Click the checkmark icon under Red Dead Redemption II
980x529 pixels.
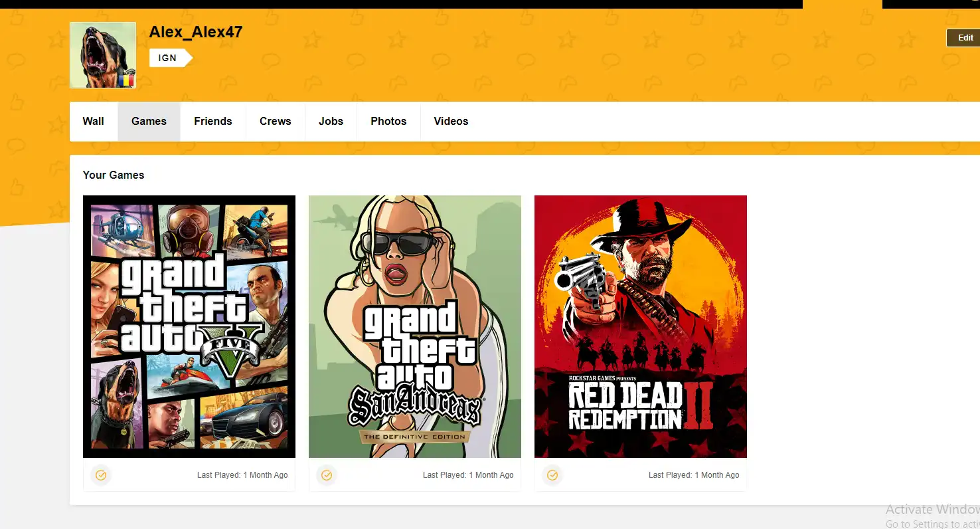552,475
